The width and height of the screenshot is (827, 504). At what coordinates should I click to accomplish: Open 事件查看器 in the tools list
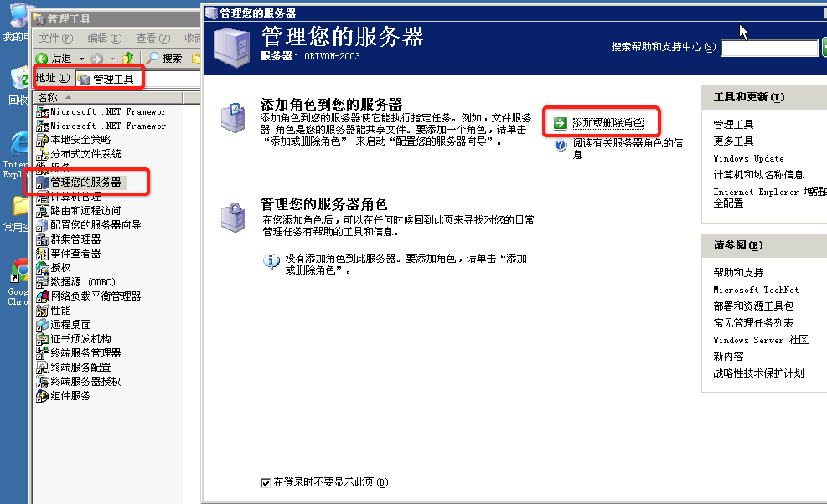tap(75, 253)
